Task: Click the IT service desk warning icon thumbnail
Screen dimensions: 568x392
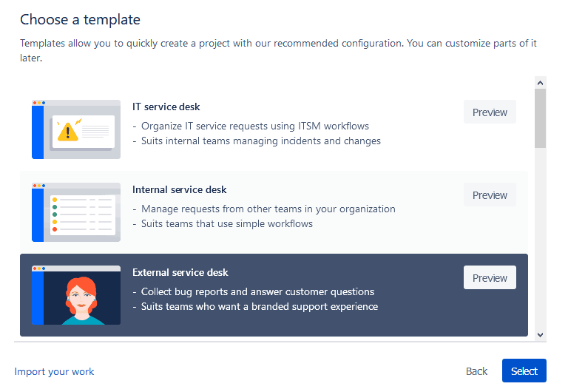Action: click(76, 129)
